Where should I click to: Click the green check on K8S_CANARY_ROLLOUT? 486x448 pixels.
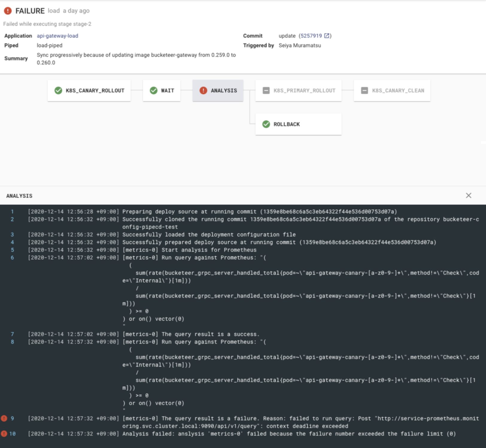pos(58,90)
